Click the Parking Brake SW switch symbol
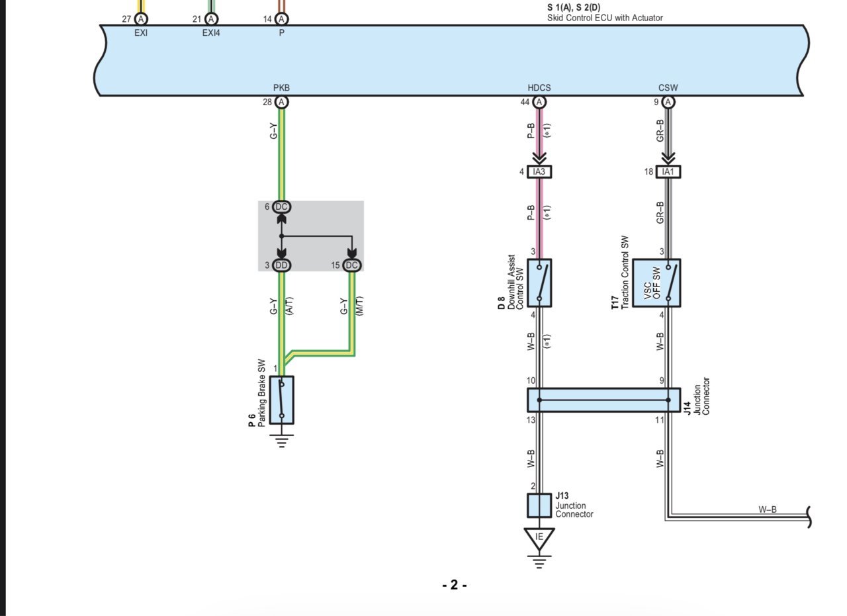Image resolution: width=847 pixels, height=616 pixels. click(x=282, y=400)
